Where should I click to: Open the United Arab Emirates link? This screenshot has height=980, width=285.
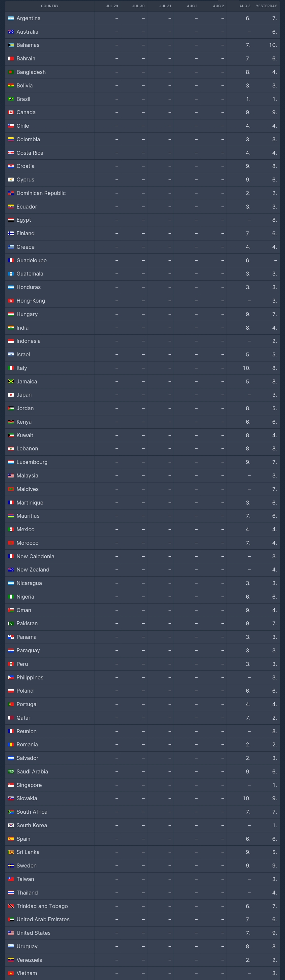[43, 920]
